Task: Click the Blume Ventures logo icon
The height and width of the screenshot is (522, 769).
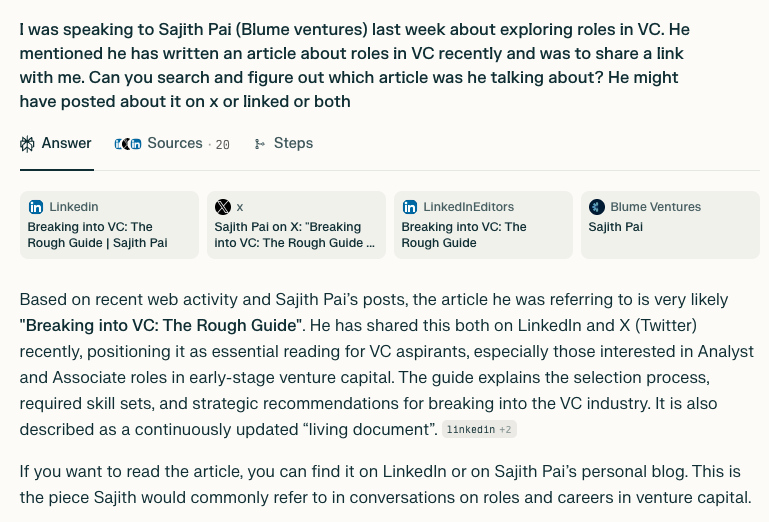Action: pos(597,207)
